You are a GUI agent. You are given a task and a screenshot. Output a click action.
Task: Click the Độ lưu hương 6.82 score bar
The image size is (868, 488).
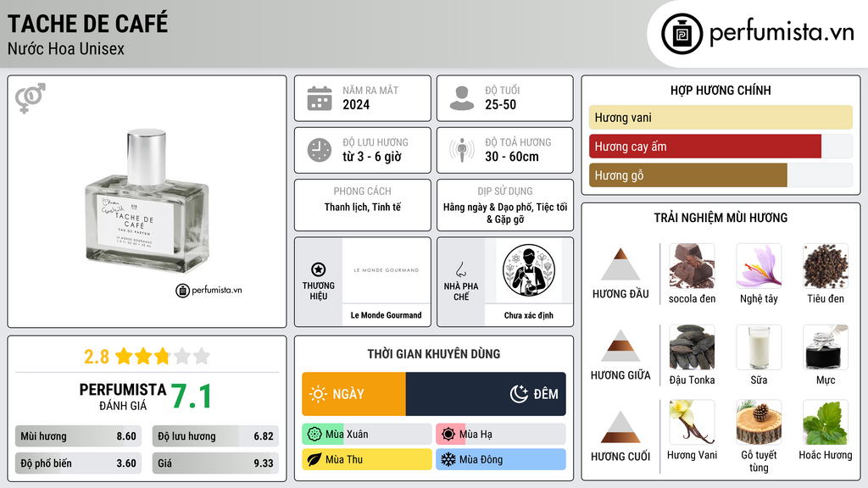pyautogui.click(x=215, y=436)
